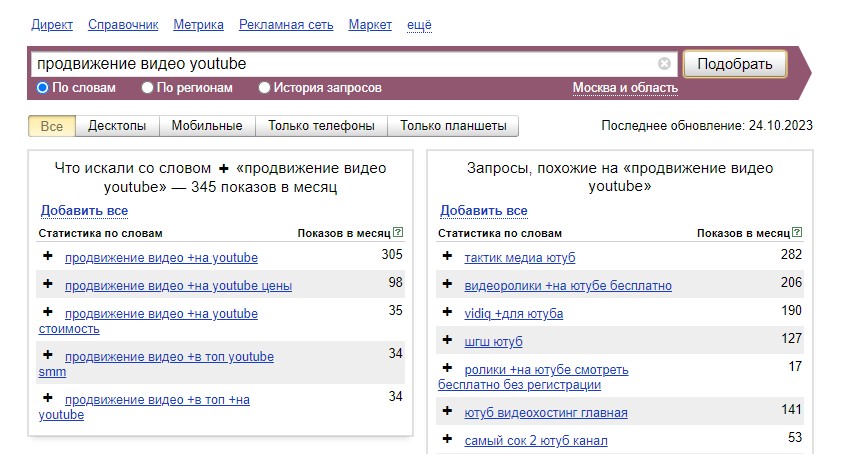Open keyword 'самый сок 2 ютуб канал'

[536, 440]
